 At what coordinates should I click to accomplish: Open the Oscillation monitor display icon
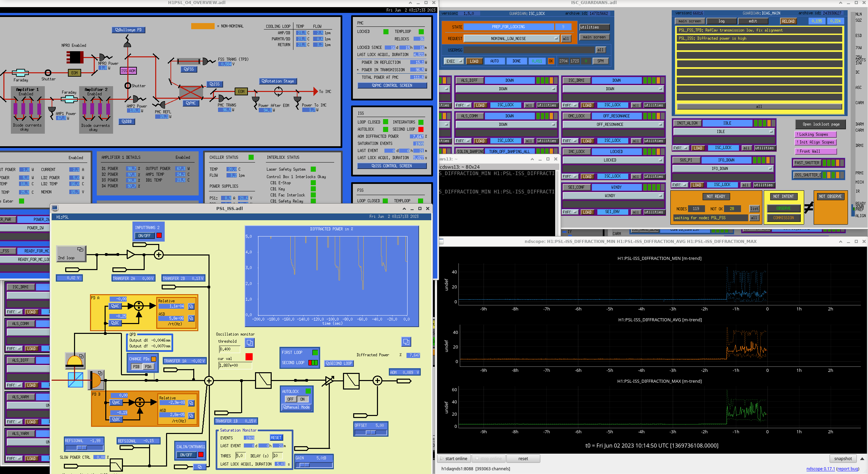coord(250,343)
